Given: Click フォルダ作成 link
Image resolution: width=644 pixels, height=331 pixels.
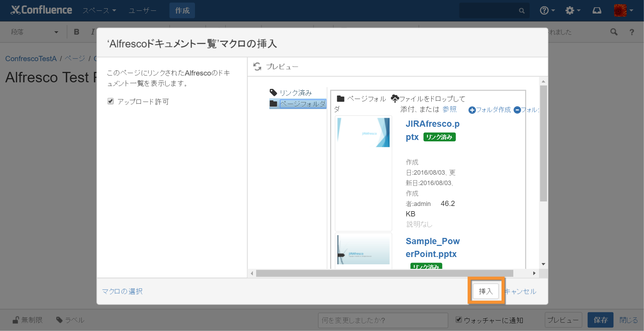Looking at the screenshot, I should [x=494, y=110].
